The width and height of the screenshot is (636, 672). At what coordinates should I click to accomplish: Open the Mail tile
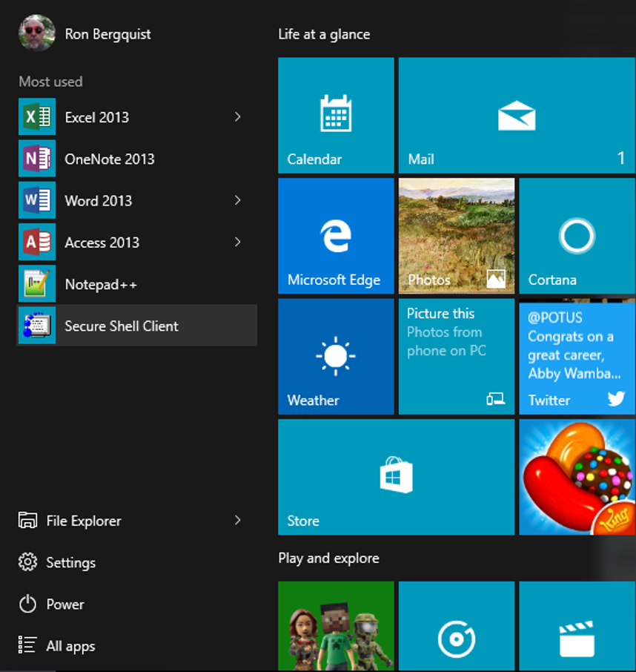516,116
